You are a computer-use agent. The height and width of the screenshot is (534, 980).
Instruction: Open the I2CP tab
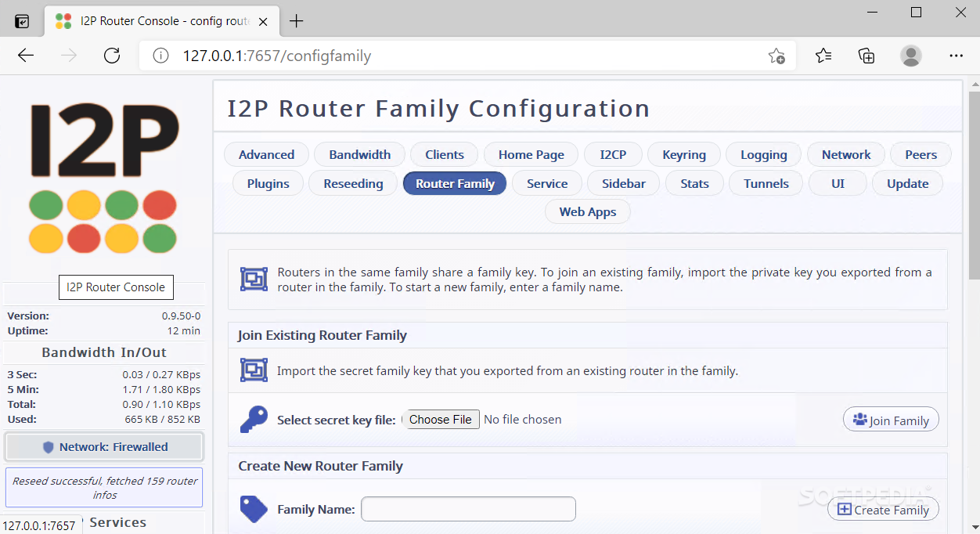(x=613, y=155)
